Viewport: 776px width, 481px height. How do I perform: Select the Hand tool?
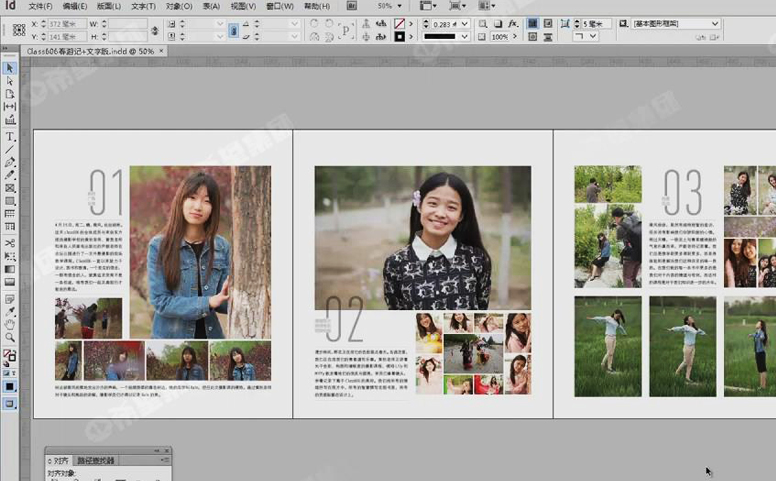pyautogui.click(x=10, y=324)
